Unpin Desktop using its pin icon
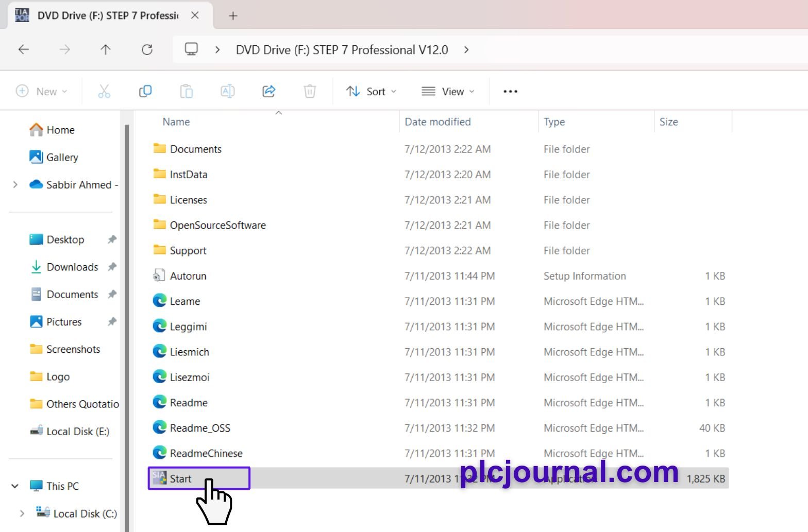The image size is (808, 532). [x=112, y=239]
